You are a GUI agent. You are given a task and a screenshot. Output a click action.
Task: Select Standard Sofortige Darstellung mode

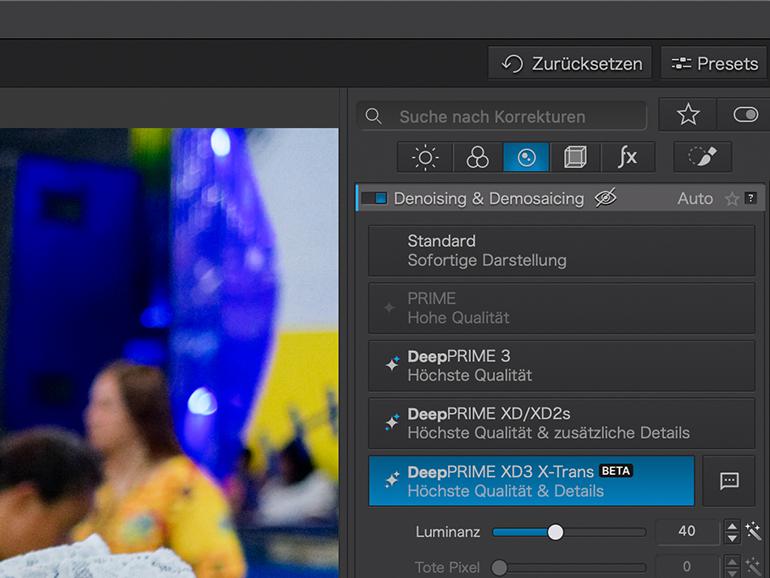[x=561, y=250]
